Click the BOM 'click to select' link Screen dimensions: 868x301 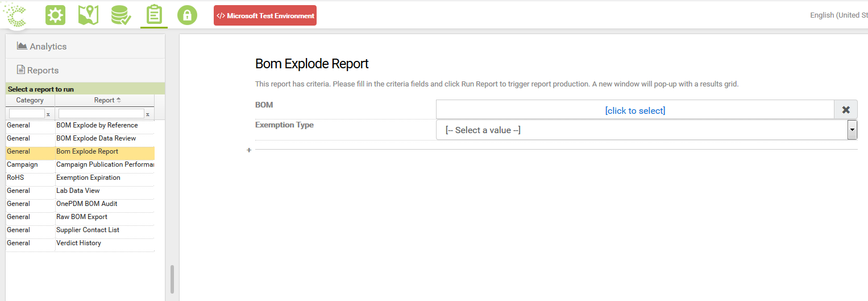click(x=635, y=110)
